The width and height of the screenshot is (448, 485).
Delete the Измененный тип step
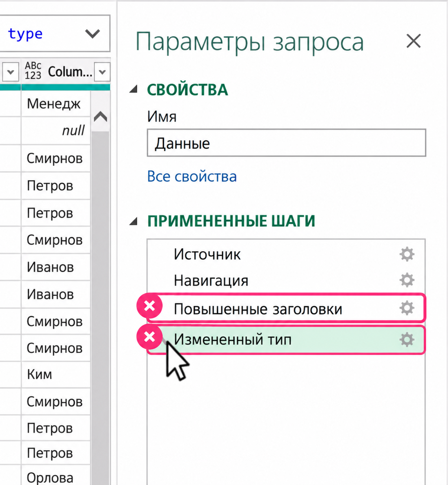[x=150, y=337]
